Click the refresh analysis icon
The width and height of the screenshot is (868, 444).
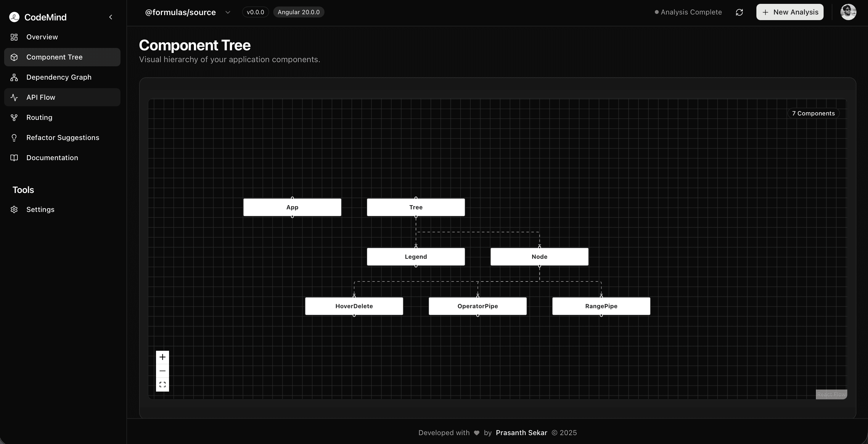click(739, 12)
